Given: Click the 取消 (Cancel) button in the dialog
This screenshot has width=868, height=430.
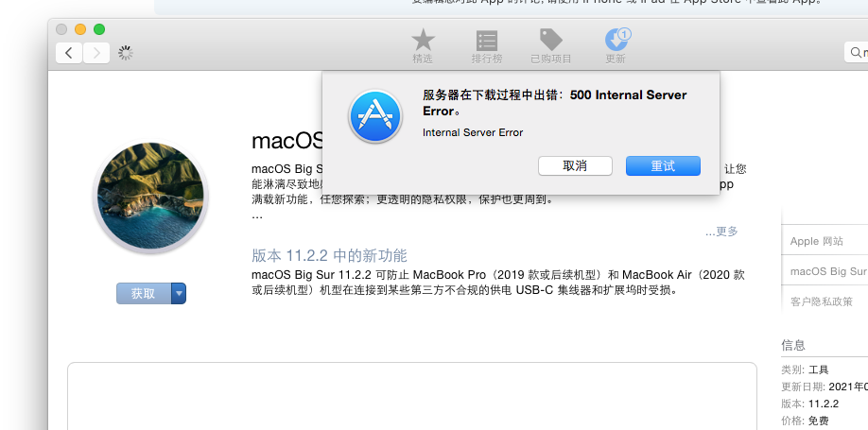Looking at the screenshot, I should [575, 165].
